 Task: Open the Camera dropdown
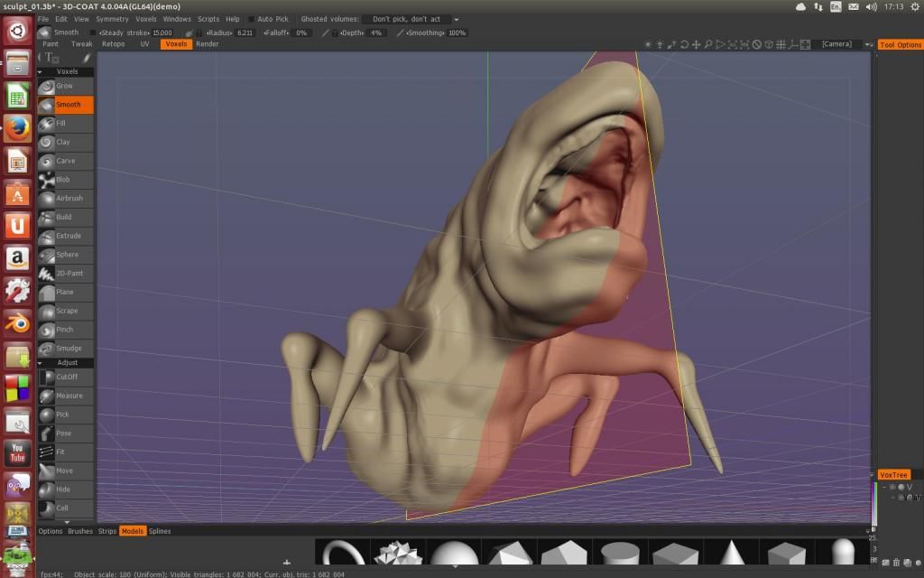842,44
